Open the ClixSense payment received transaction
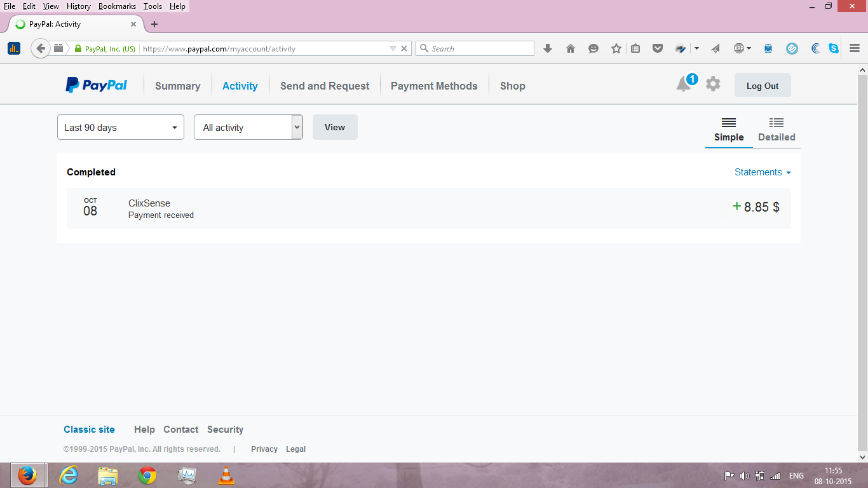This screenshot has width=868, height=488. 429,208
